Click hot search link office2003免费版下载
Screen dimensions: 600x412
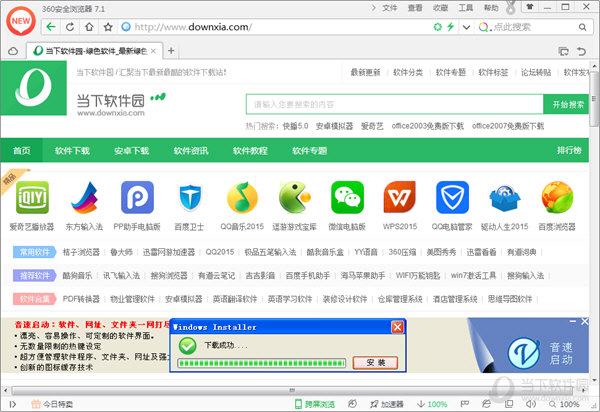point(428,126)
